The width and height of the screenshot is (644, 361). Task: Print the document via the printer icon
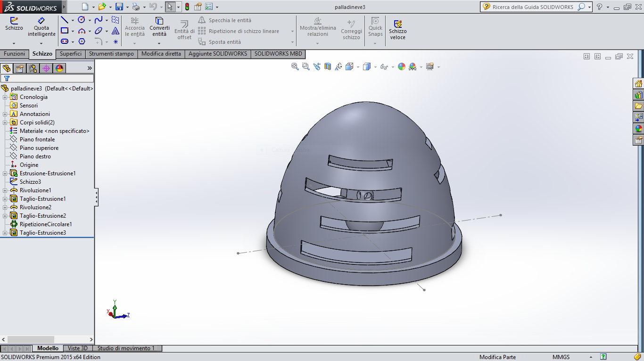(136, 7)
